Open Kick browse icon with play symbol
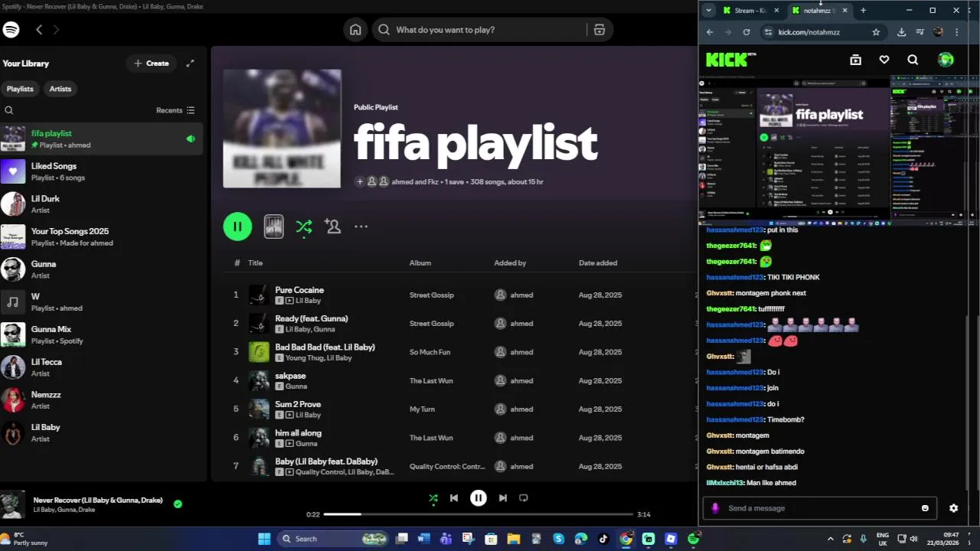The width and height of the screenshot is (980, 551). pos(856,60)
